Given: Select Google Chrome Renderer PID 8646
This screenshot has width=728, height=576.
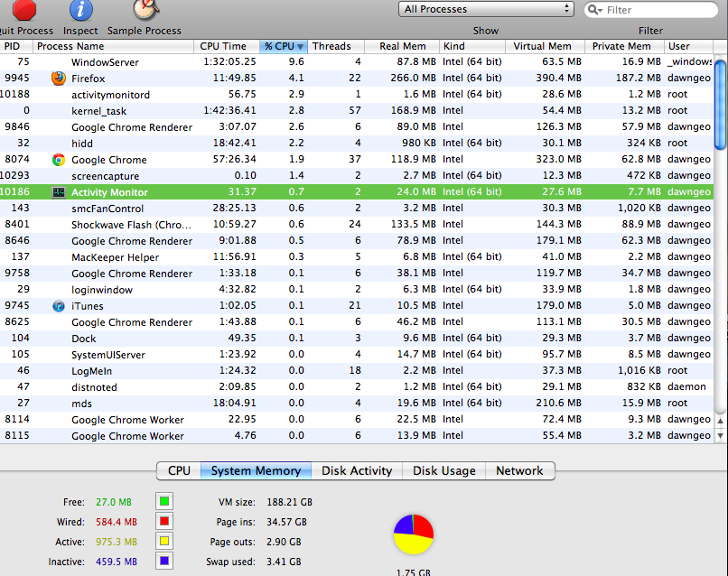Looking at the screenshot, I should (x=357, y=240).
